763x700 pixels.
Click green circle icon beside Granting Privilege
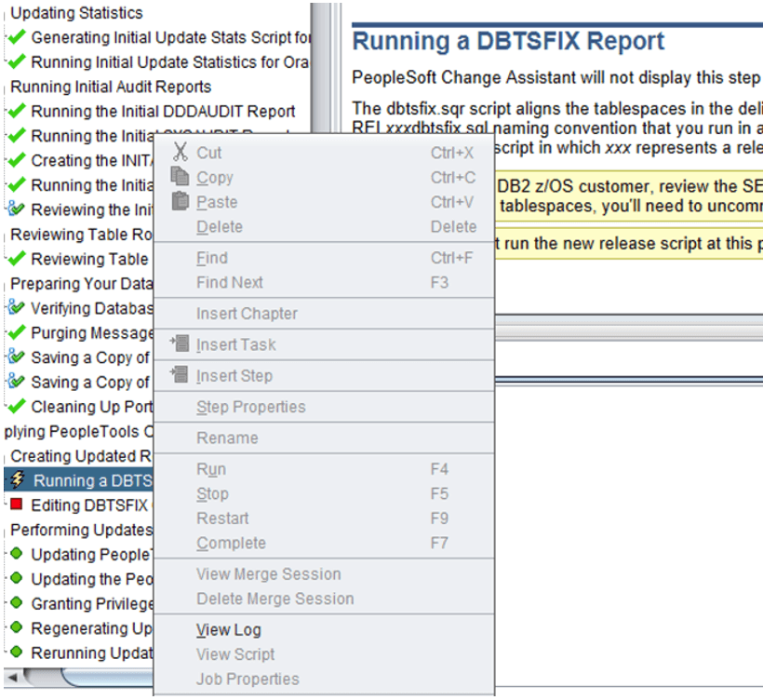point(16,602)
